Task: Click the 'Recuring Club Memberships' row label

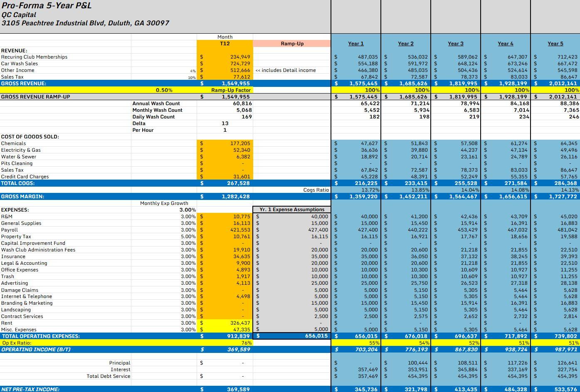Action: tap(34, 57)
